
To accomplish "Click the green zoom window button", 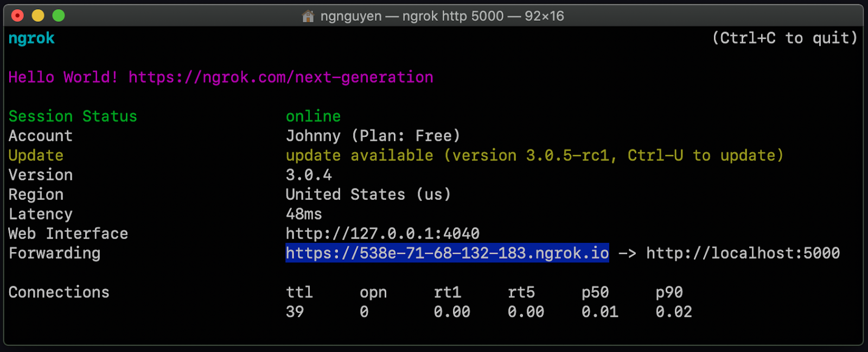I will 59,16.
